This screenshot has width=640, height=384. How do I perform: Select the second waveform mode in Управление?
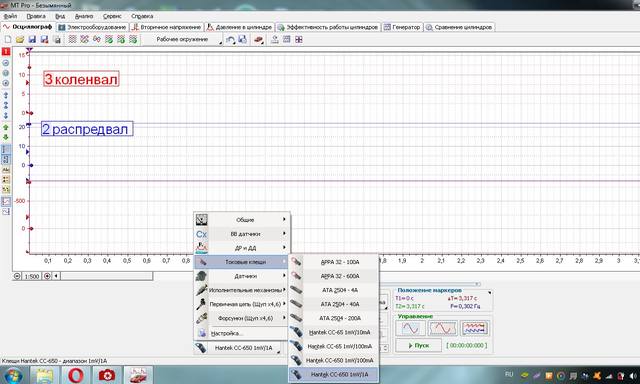click(x=442, y=328)
